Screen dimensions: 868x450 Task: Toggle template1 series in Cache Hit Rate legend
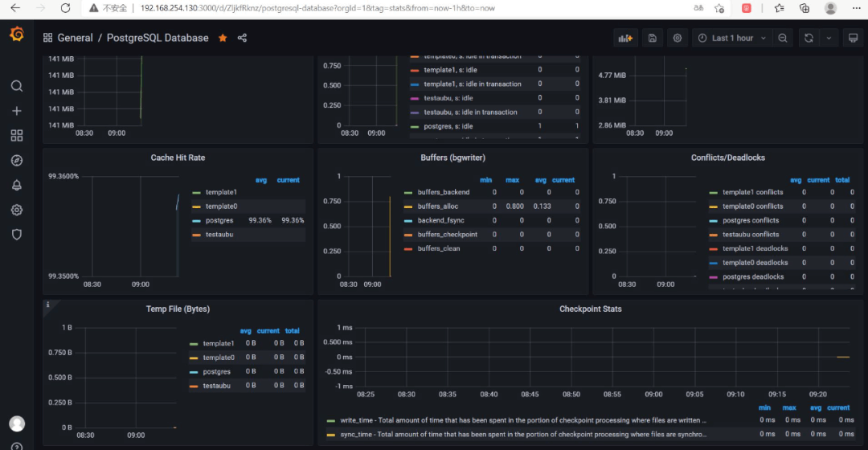pyautogui.click(x=221, y=192)
